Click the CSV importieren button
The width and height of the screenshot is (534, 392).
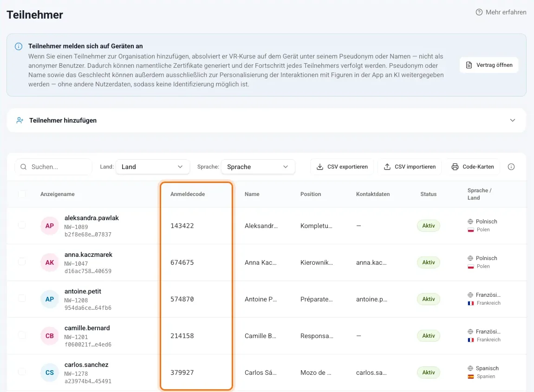pyautogui.click(x=410, y=167)
